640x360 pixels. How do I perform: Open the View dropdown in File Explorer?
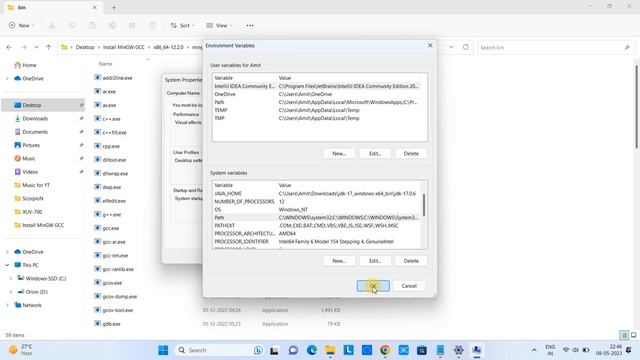click(219, 25)
